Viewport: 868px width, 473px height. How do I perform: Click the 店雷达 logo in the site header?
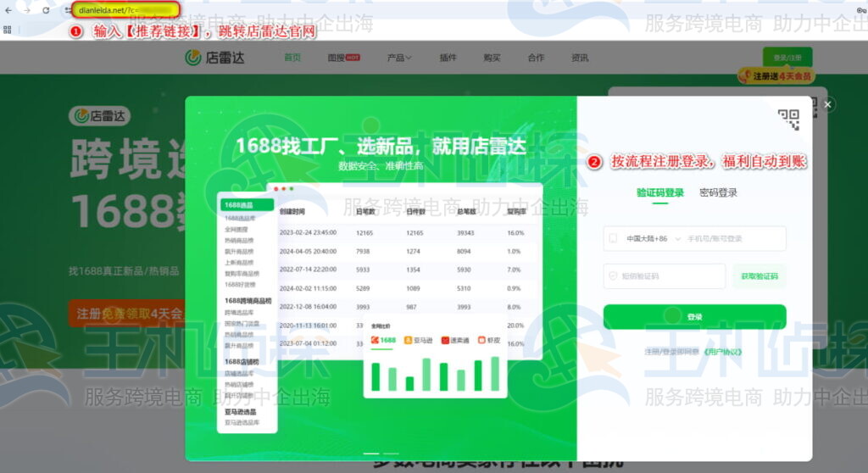(x=214, y=57)
